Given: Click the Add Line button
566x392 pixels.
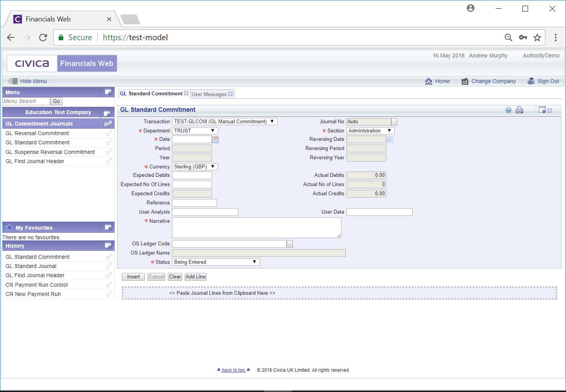Looking at the screenshot, I should tap(195, 277).
